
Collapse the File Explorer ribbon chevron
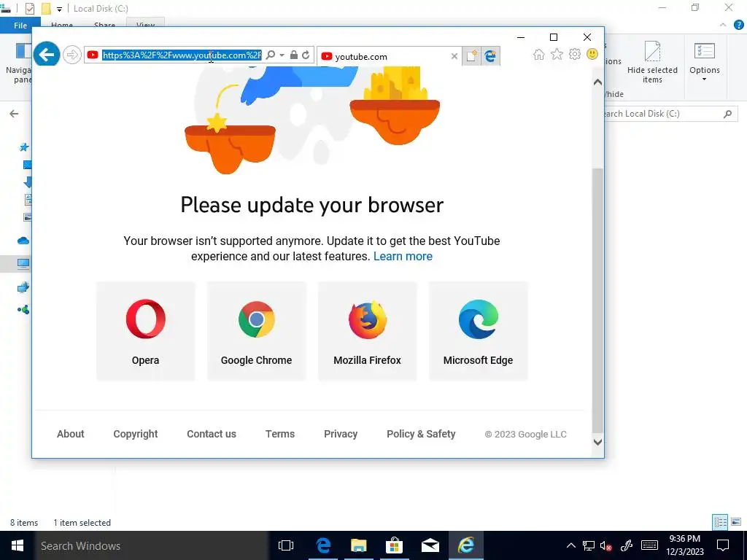pyautogui.click(x=723, y=25)
